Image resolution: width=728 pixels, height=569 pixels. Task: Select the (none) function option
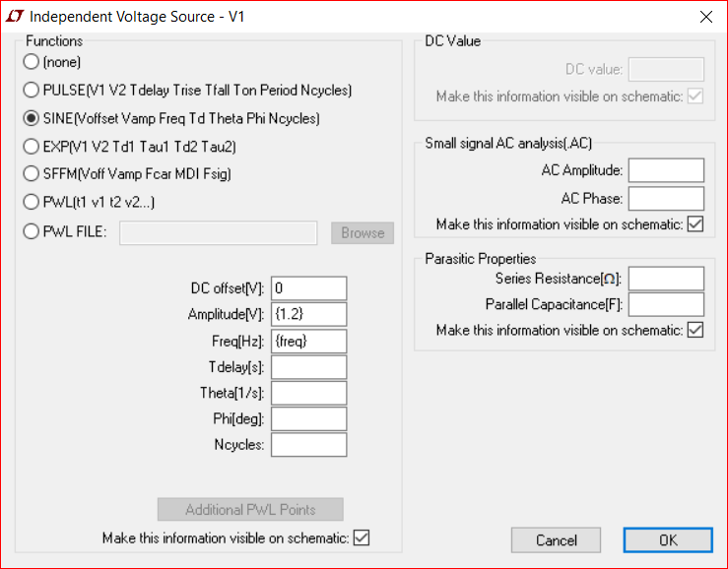[32, 61]
